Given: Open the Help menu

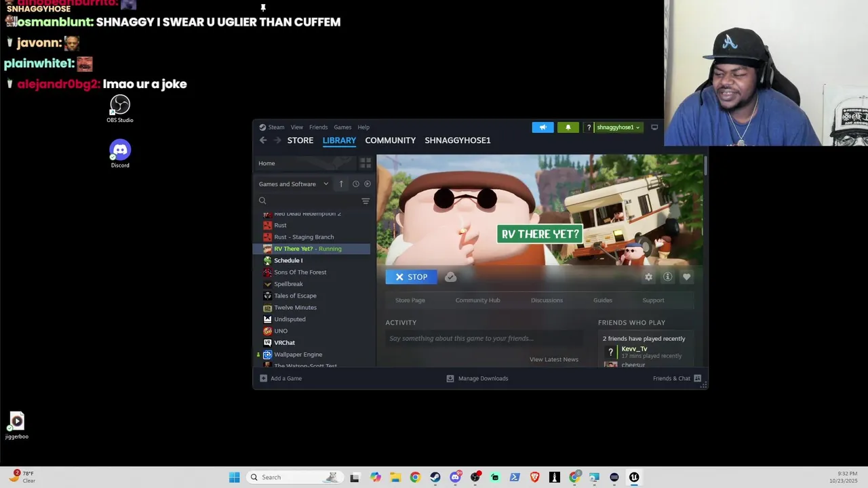Looking at the screenshot, I should click(x=363, y=127).
